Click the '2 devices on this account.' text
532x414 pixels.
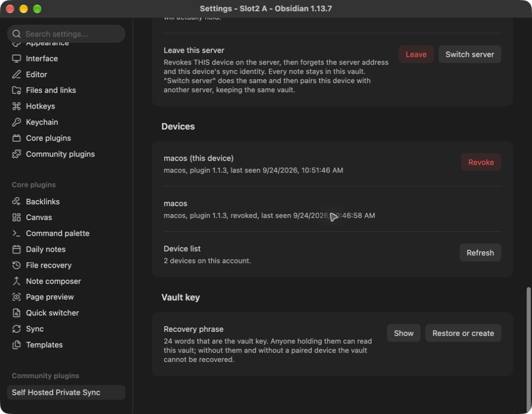(x=207, y=261)
